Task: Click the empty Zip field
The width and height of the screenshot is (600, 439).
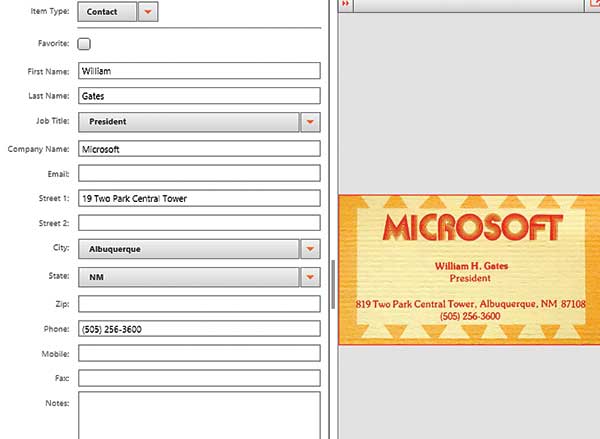Action: tap(198, 303)
